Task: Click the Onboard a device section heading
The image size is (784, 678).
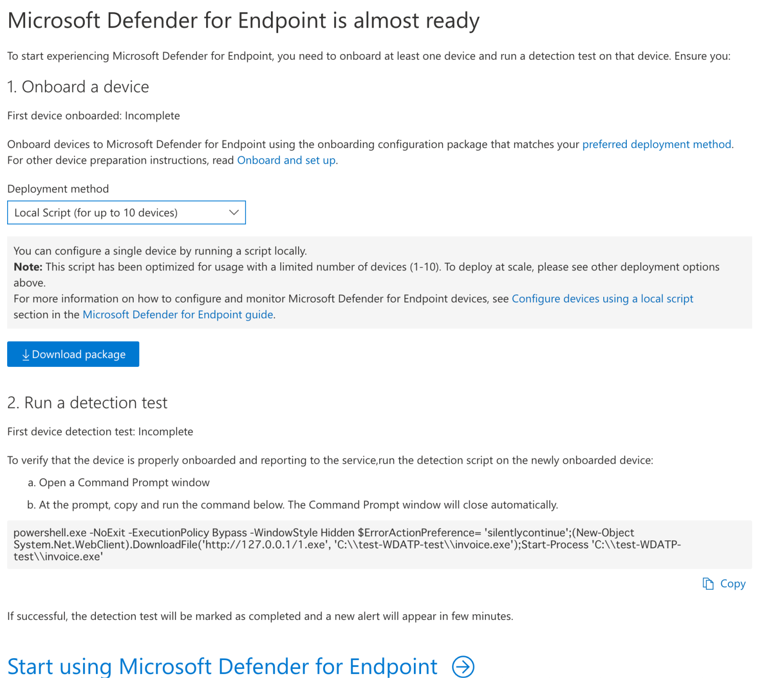Action: 78,87
